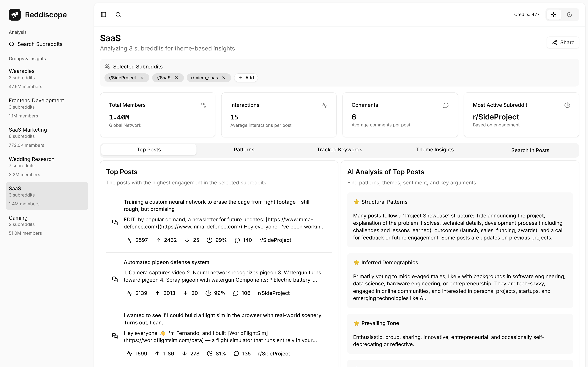Screen dimensions: 588x367
Task: Open the Patterns tab
Action: [x=244, y=150]
